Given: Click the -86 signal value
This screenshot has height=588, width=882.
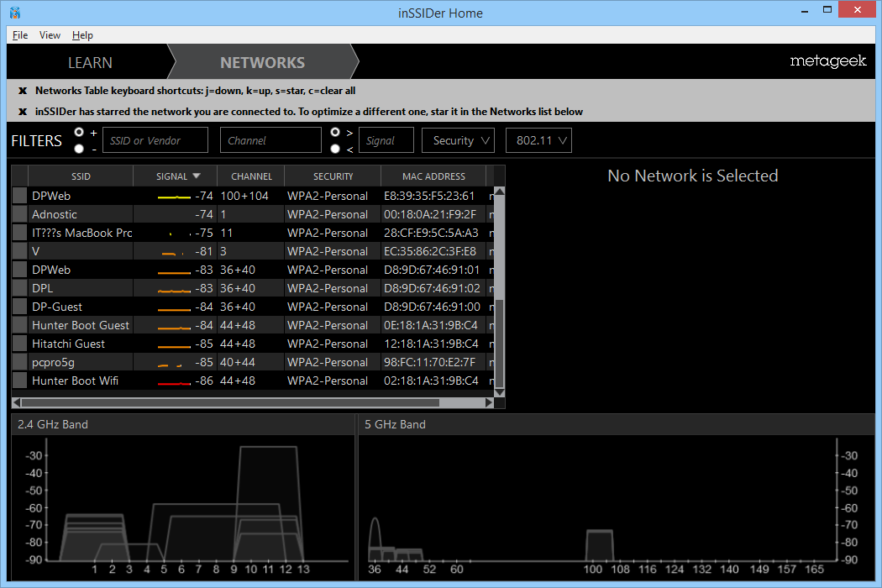Looking at the screenshot, I should pos(203,381).
